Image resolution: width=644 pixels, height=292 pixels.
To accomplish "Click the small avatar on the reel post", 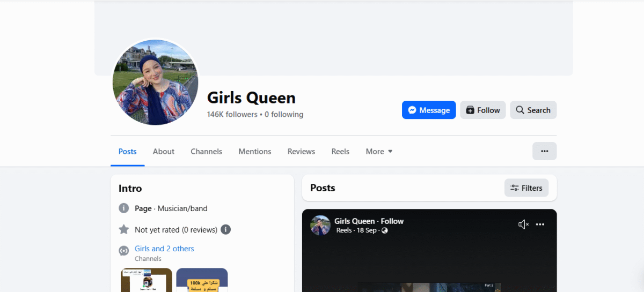I will (320, 225).
